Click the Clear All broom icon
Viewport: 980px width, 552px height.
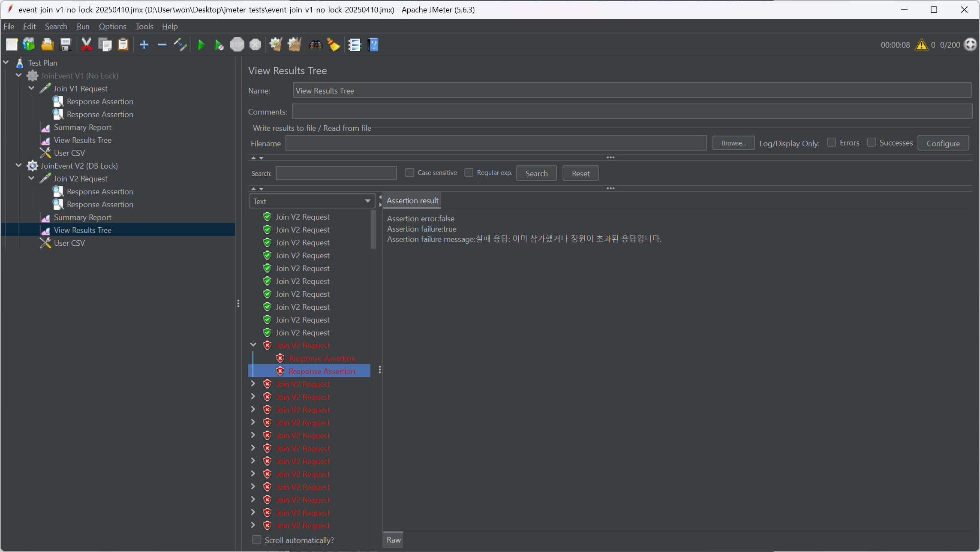click(x=294, y=45)
